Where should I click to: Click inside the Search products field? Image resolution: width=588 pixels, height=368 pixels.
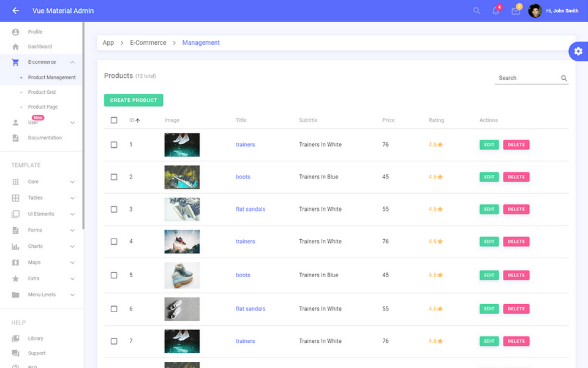pos(527,78)
